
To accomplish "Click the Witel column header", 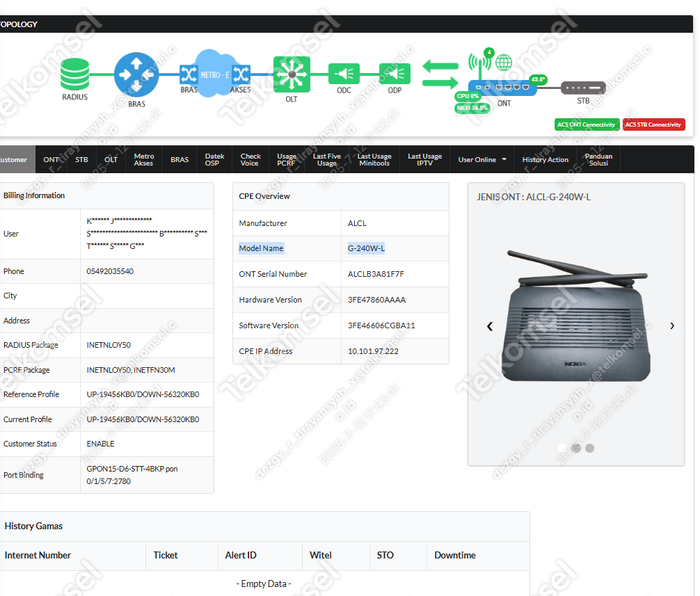I will (321, 556).
